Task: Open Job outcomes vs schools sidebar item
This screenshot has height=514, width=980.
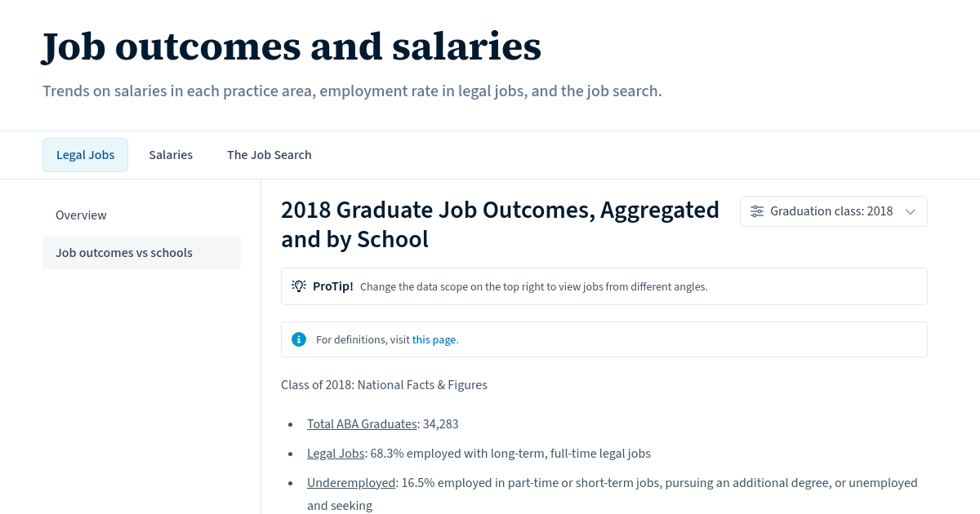Action: tap(124, 252)
